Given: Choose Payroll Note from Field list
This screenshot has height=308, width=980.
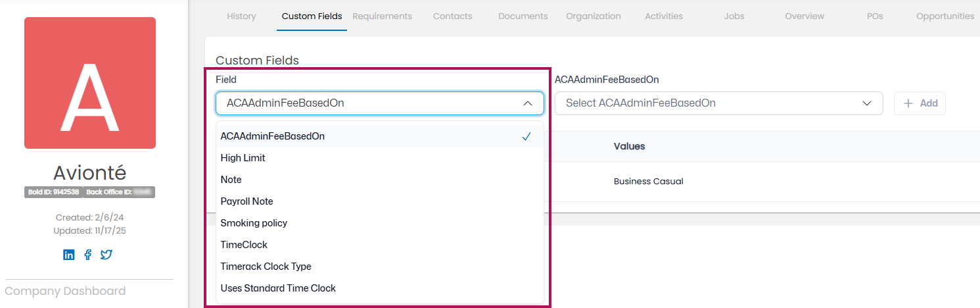Looking at the screenshot, I should (379, 201).
